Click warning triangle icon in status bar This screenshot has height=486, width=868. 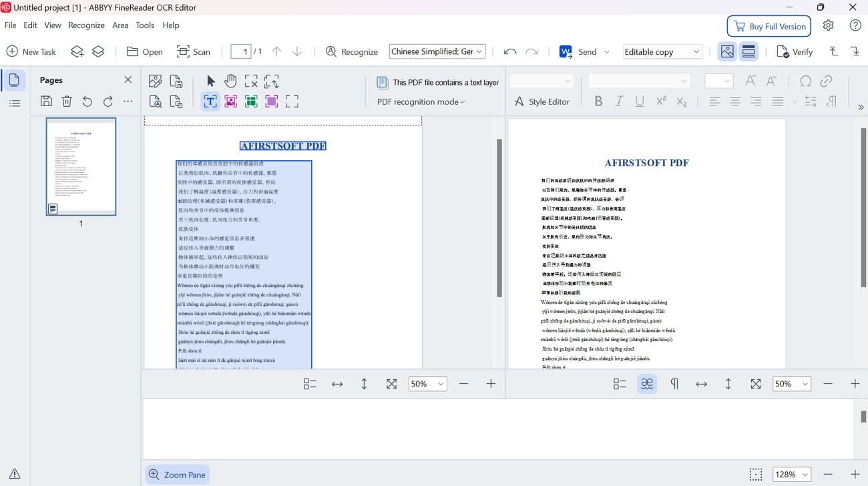pyautogui.click(x=15, y=473)
